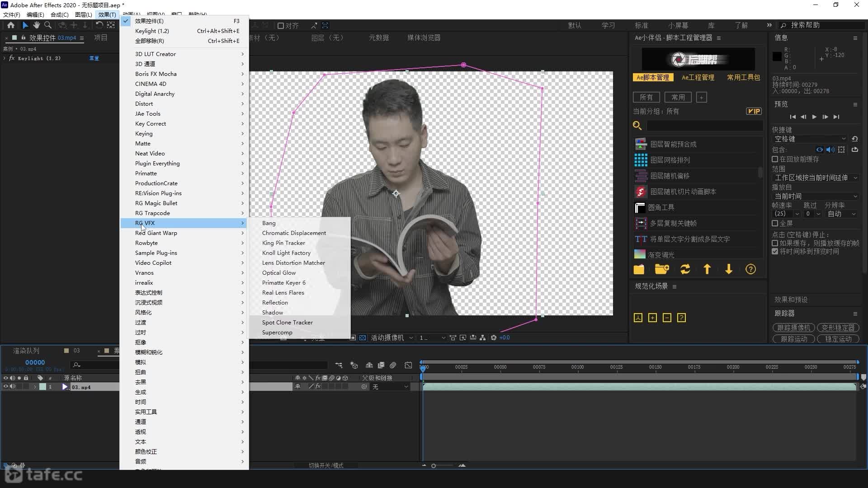Toggle audio inclusion speaker in preview panel
The height and width of the screenshot is (488, 868).
coord(830,150)
